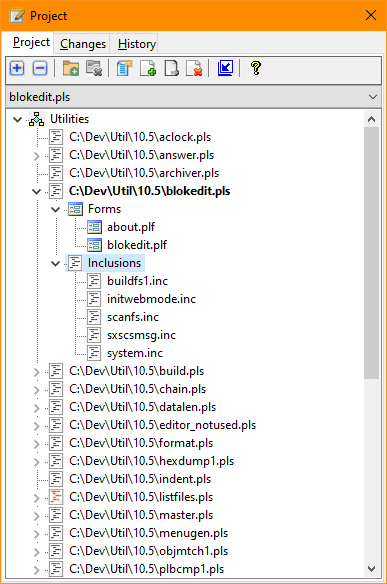Click the expand all plus icon
The height and width of the screenshot is (584, 387).
tap(17, 68)
